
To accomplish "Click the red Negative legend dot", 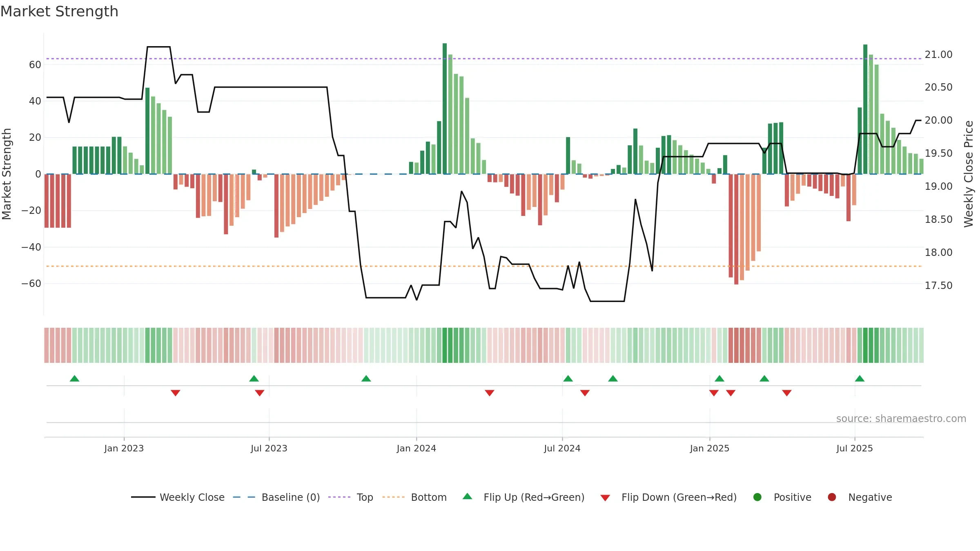I will (832, 497).
